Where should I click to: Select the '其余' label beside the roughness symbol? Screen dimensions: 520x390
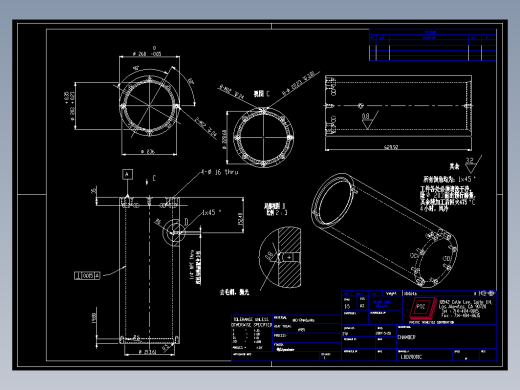tap(454, 166)
